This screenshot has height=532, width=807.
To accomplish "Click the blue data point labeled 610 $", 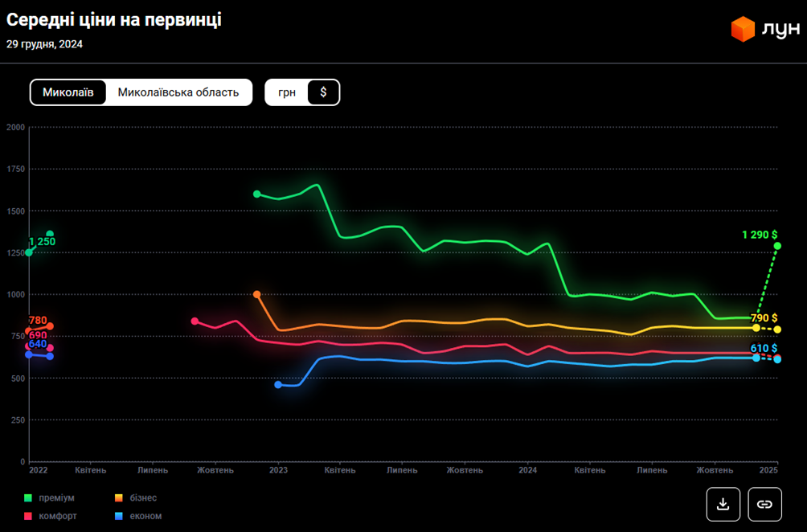I will [x=777, y=359].
